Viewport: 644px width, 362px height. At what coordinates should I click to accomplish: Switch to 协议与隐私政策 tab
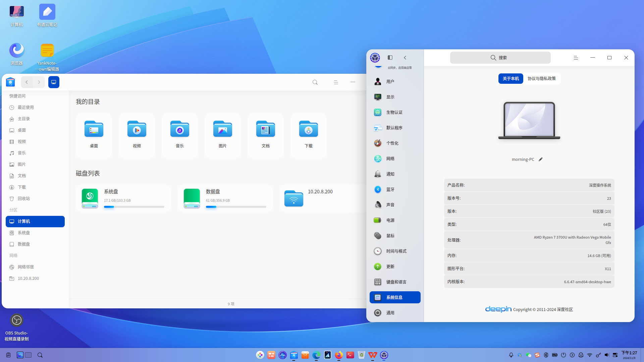tap(541, 78)
